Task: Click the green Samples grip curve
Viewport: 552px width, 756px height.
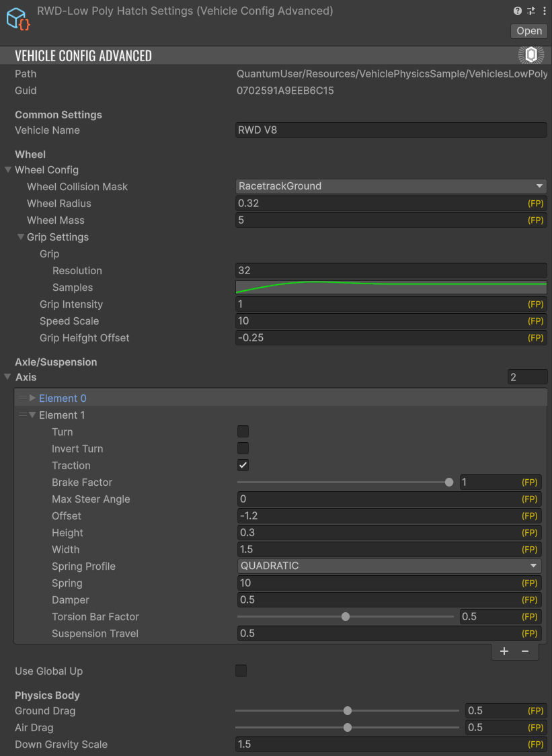Action: click(x=391, y=287)
